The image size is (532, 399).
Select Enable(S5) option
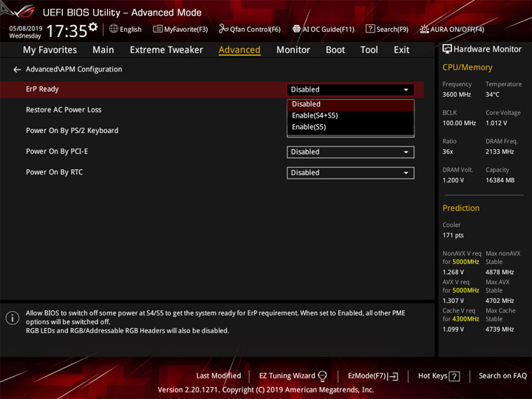coord(350,127)
